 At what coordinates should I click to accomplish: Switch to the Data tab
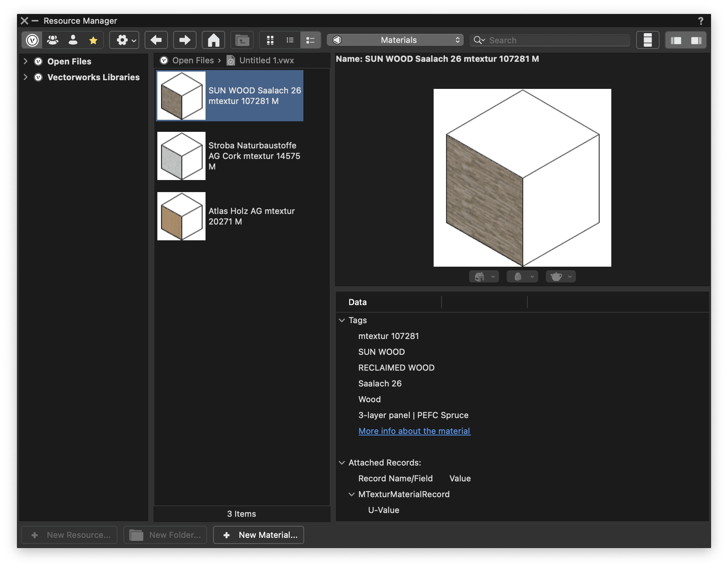pos(357,302)
